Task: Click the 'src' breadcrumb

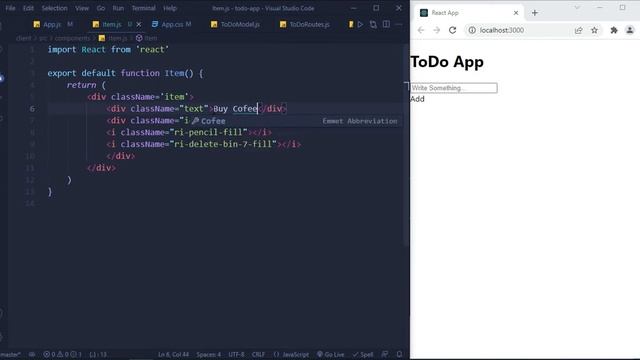Action: [x=43, y=38]
